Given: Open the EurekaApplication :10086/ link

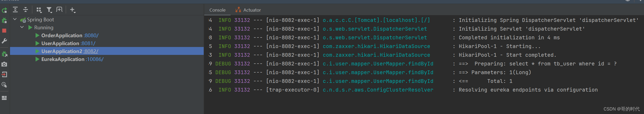Looking at the screenshot, I should (x=95, y=59).
